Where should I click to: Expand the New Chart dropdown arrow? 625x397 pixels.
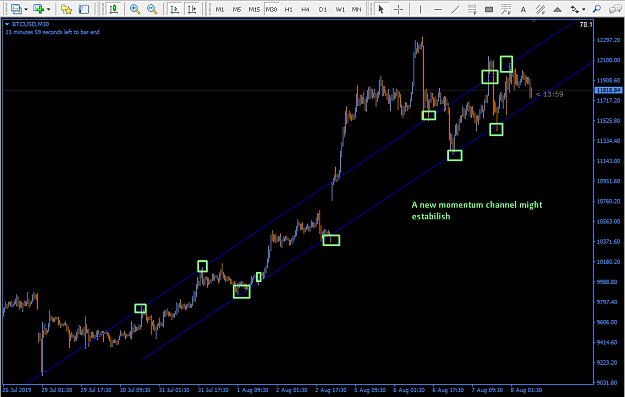click(x=49, y=9)
